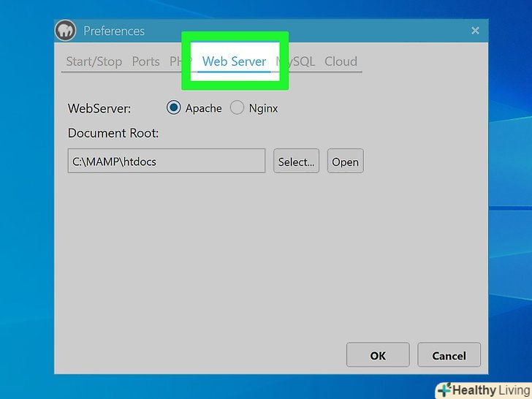This screenshot has height=399, width=532.
Task: Click the Select... button
Action: (296, 161)
